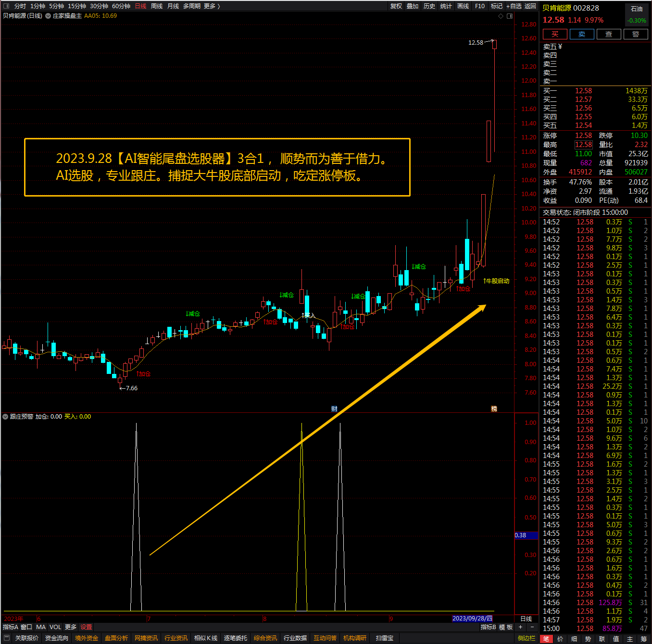Click the 卖 sell button
This screenshot has height=644, width=652.
coord(582,34)
